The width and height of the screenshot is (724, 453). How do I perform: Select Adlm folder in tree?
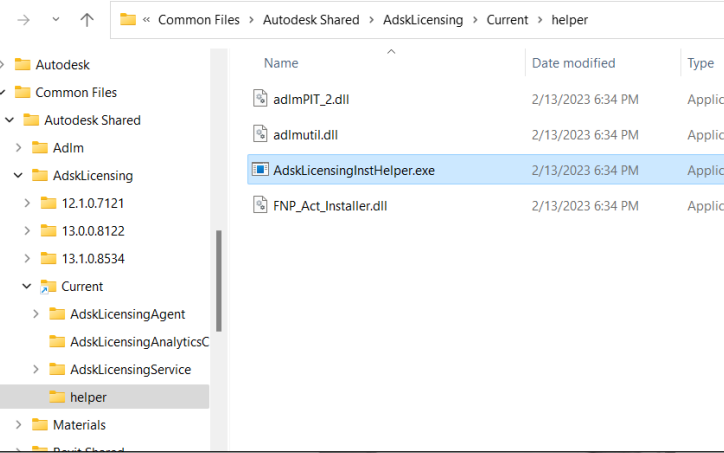[x=68, y=148]
